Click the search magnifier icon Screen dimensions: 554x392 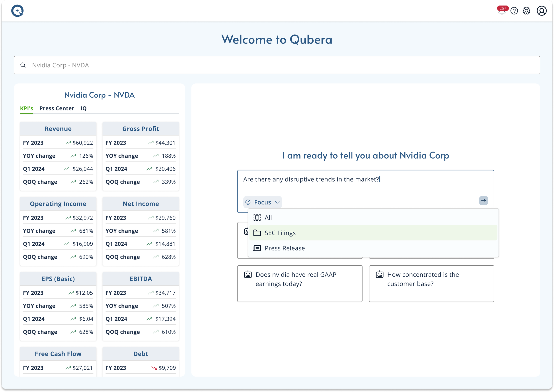point(23,65)
